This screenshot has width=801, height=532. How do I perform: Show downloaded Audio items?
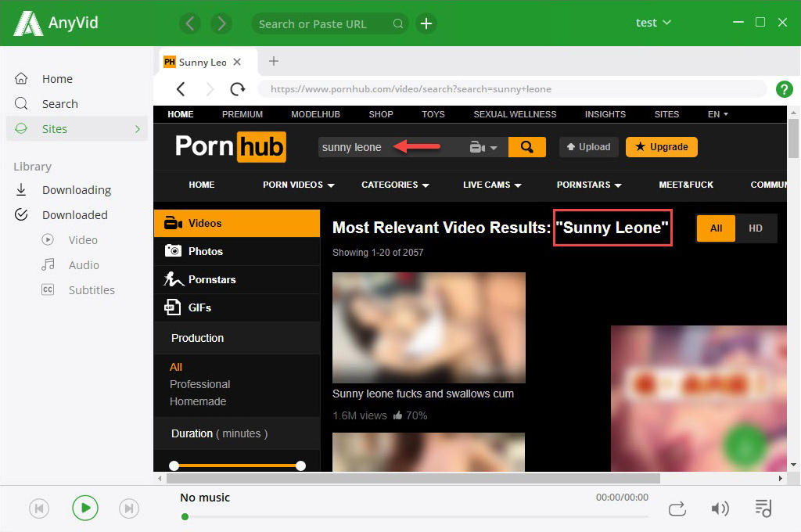coord(84,265)
